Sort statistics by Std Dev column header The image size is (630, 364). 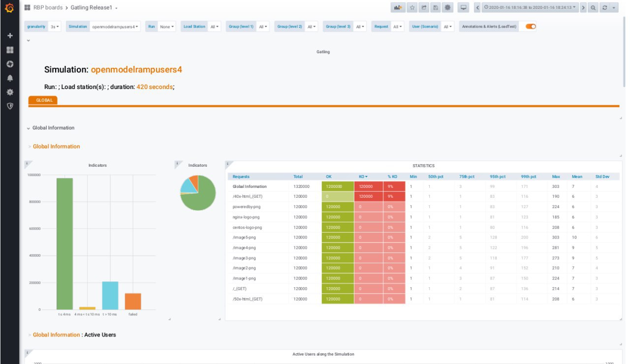click(602, 176)
